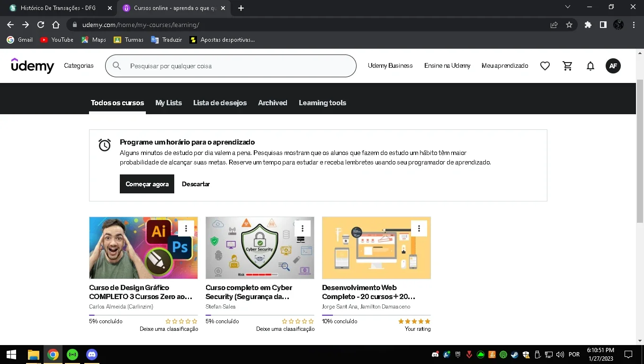The height and width of the screenshot is (364, 644).
Task: Click the Design Gráfico course thumbnail
Action: pos(143,248)
